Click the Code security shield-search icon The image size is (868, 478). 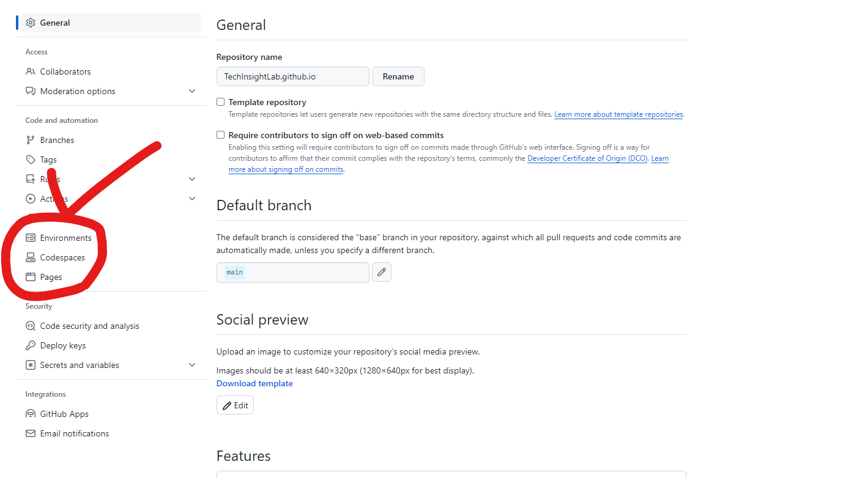31,326
